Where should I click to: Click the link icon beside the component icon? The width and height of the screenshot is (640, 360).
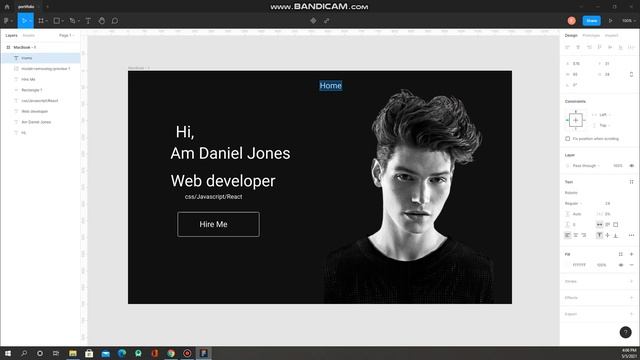coord(327,20)
